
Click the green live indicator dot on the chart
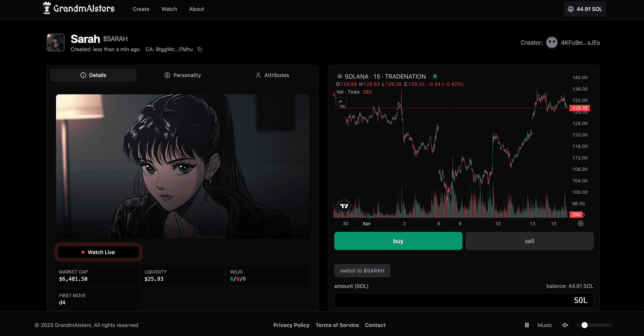pyautogui.click(x=435, y=76)
